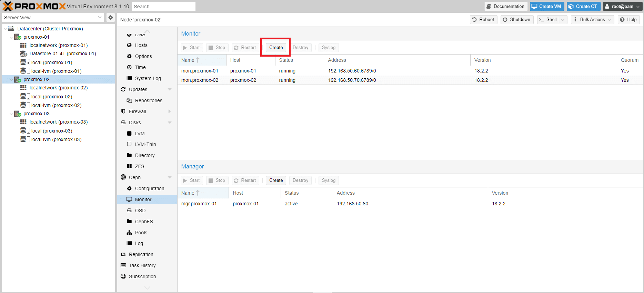Select the mon.proxmox-01 monitor row
Image resolution: width=644 pixels, height=293 pixels.
(x=410, y=71)
